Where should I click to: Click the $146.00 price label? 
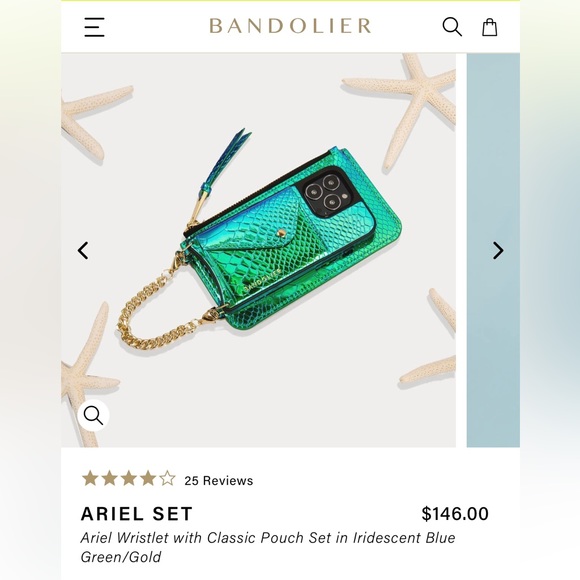point(455,513)
